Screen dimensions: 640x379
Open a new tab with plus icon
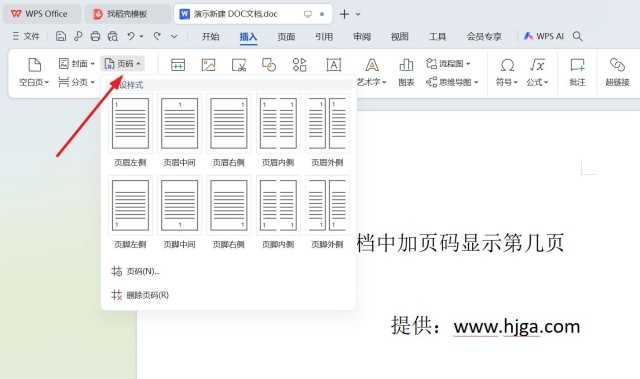click(344, 14)
